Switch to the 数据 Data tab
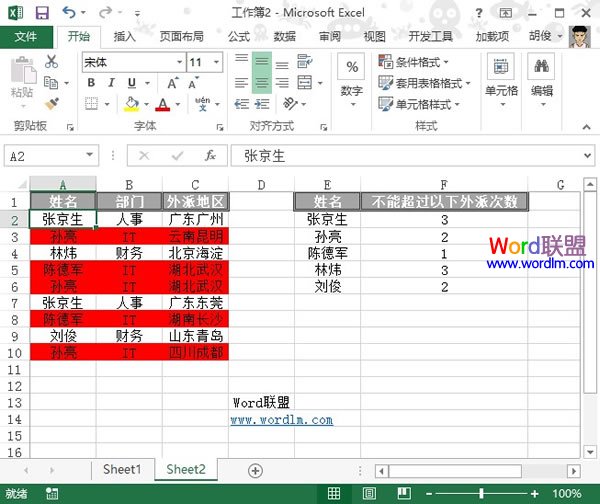 [x=284, y=37]
